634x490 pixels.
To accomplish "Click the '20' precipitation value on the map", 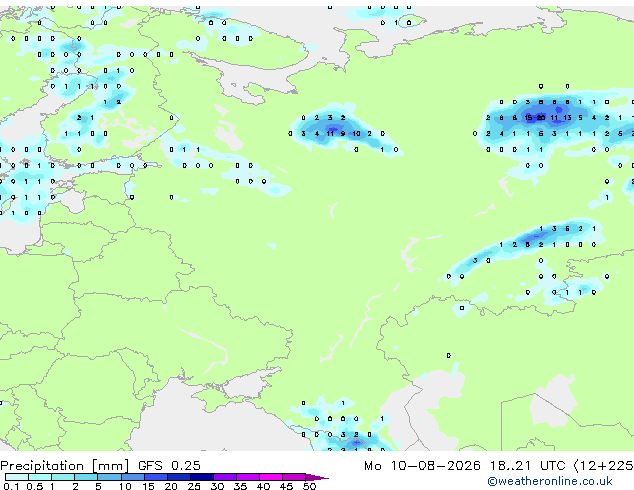I will [541, 118].
